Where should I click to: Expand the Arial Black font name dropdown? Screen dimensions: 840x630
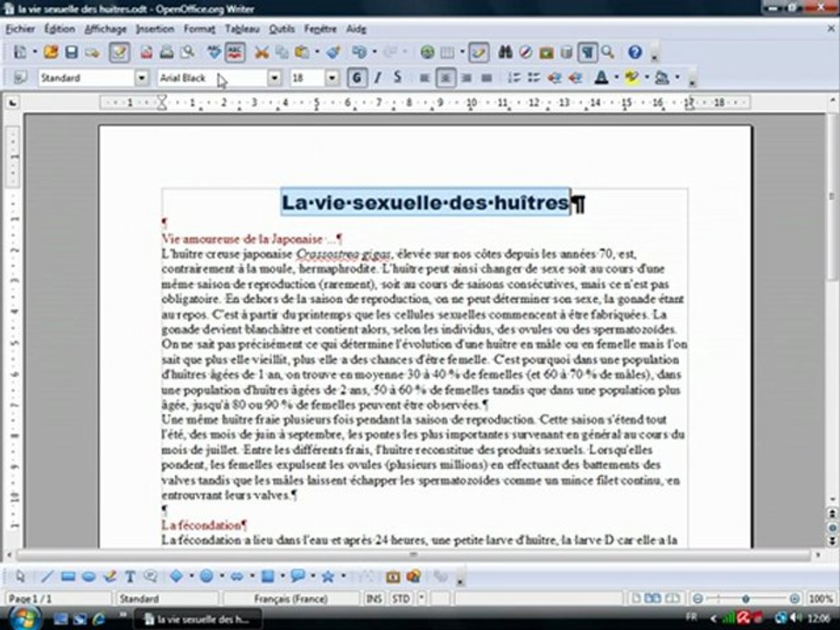(274, 78)
